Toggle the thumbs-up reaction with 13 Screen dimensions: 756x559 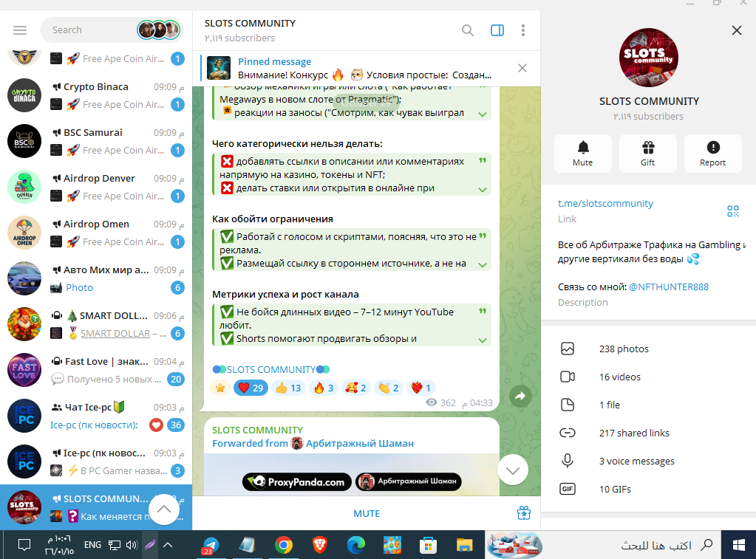tap(288, 388)
